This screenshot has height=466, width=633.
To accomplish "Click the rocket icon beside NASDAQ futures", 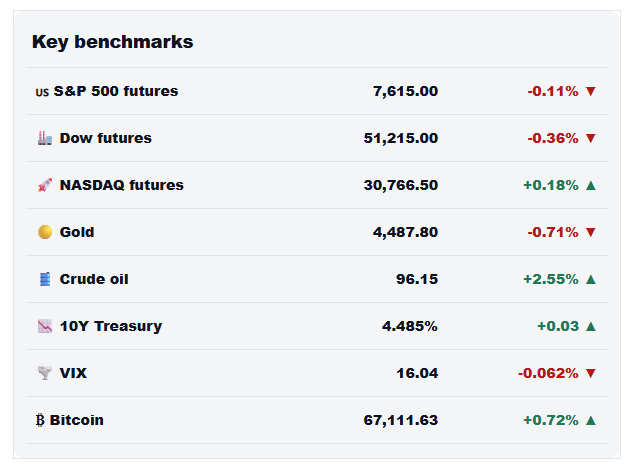I will (45, 185).
